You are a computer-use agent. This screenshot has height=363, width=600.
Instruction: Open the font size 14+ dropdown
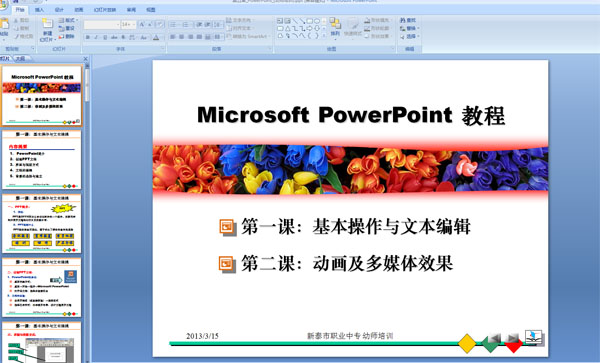coord(128,24)
